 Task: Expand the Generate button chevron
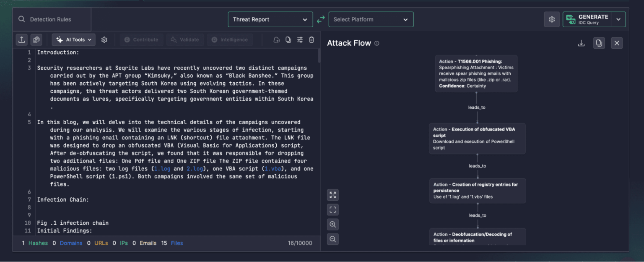click(x=618, y=19)
